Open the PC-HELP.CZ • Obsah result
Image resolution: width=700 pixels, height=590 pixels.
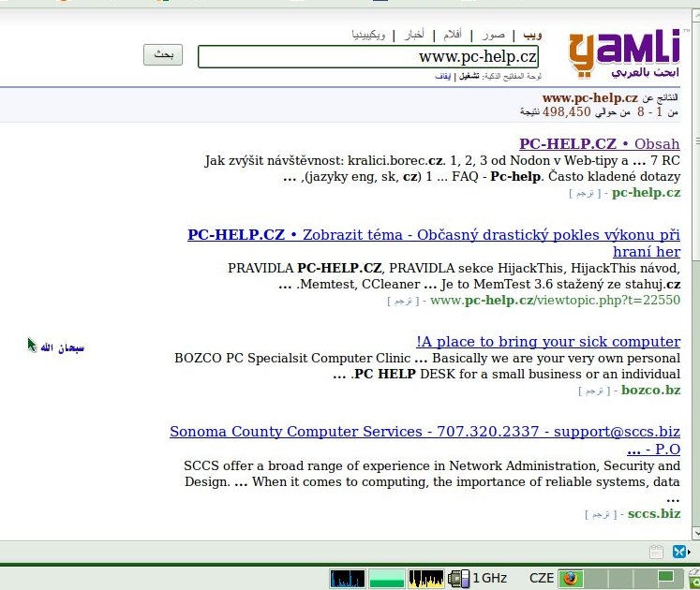pyautogui.click(x=600, y=144)
